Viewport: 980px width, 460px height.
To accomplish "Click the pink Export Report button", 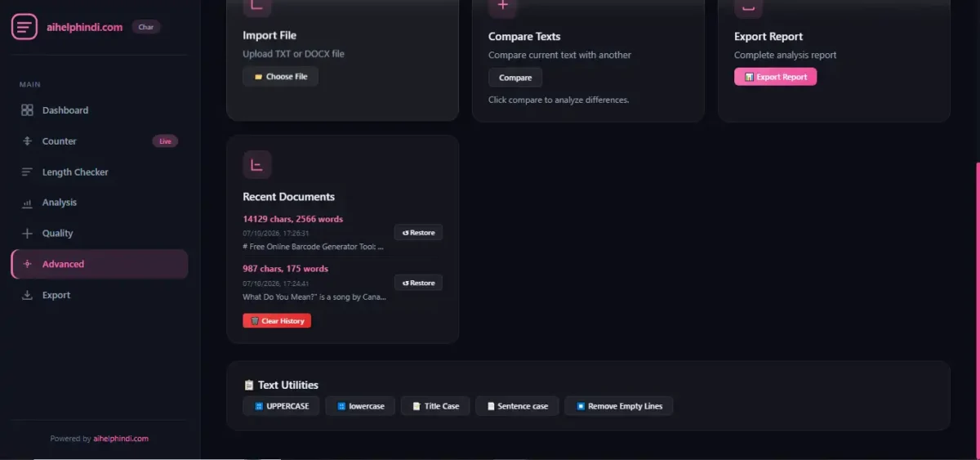I will tap(775, 77).
